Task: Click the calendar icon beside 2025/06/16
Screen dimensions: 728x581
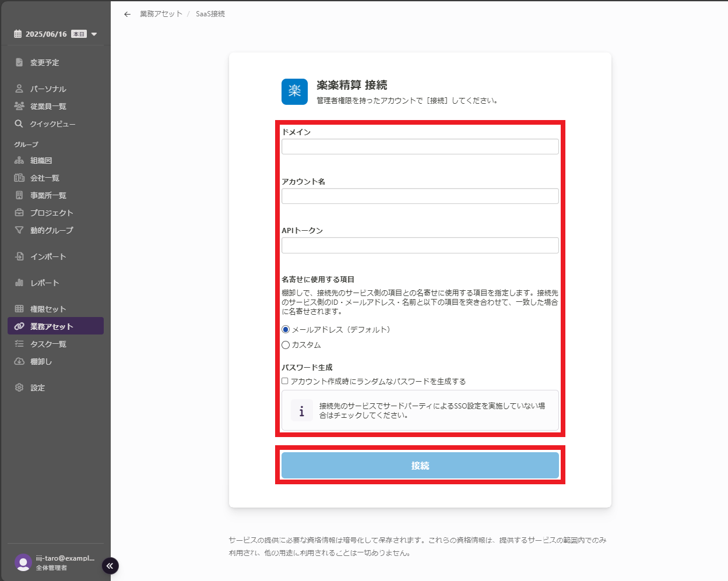Action: coord(17,34)
